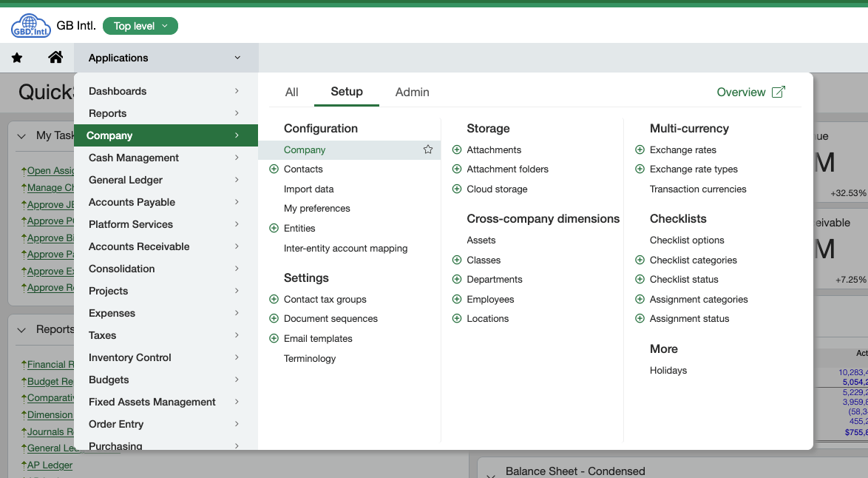Expand Cash Management submenu
Image resolution: width=868 pixels, height=478 pixels.
pyautogui.click(x=237, y=158)
